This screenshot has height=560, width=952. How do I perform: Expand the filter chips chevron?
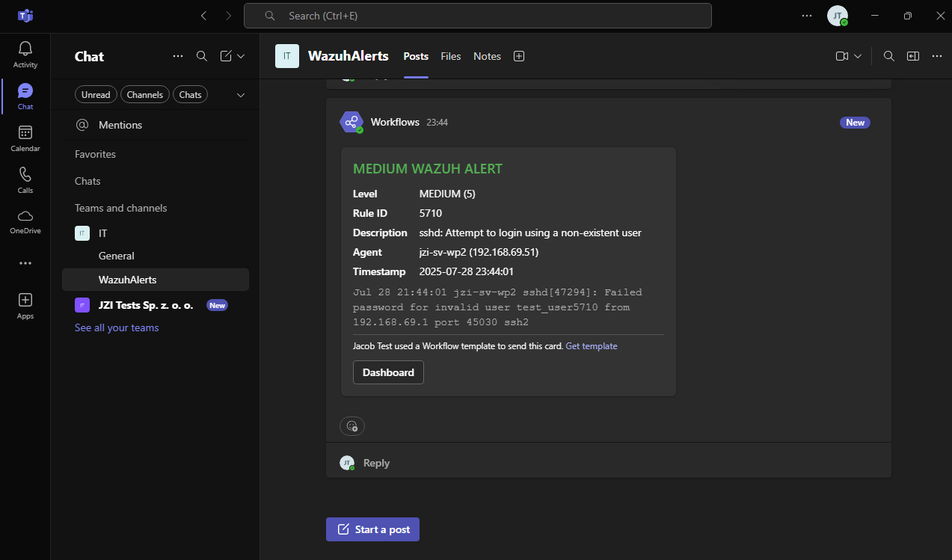pos(241,95)
